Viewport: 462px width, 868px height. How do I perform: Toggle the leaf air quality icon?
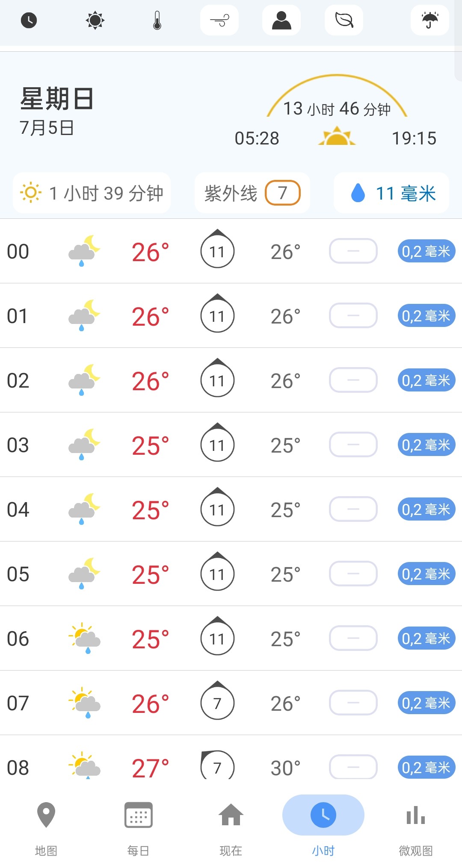344,20
